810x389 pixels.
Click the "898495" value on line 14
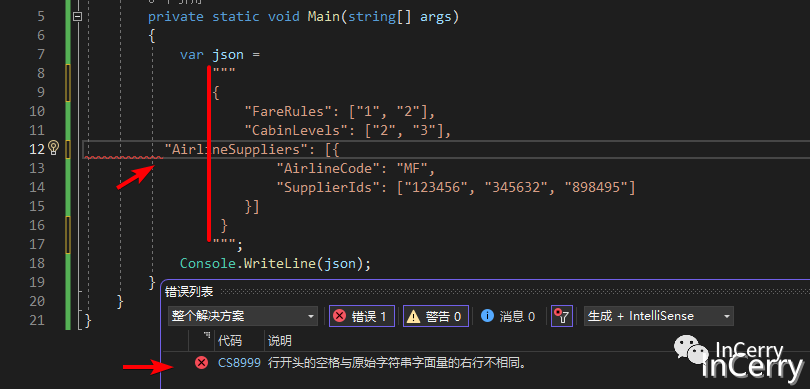[595, 187]
